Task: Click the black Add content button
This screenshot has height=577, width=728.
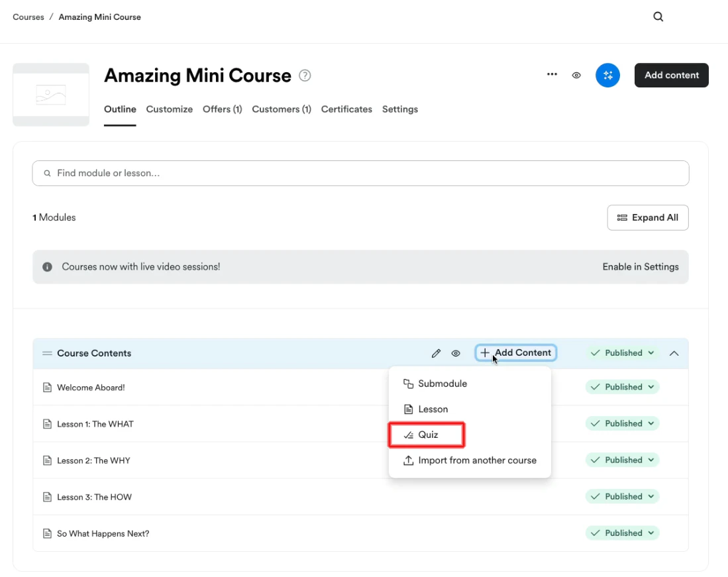Action: click(x=671, y=76)
